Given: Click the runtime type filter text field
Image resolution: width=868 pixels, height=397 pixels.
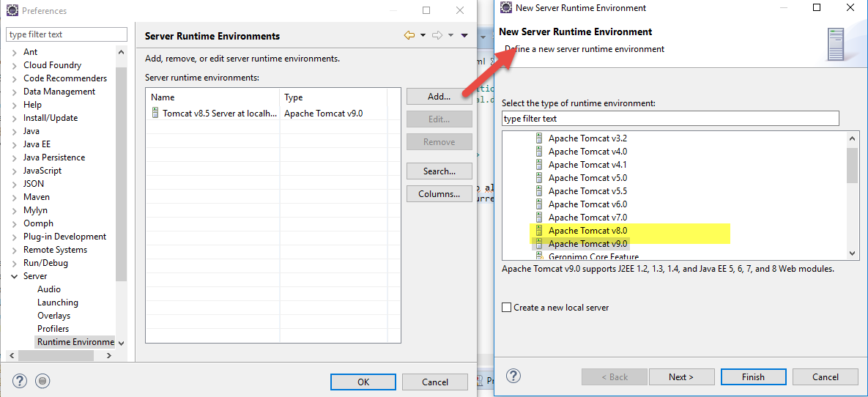Looking at the screenshot, I should [669, 119].
